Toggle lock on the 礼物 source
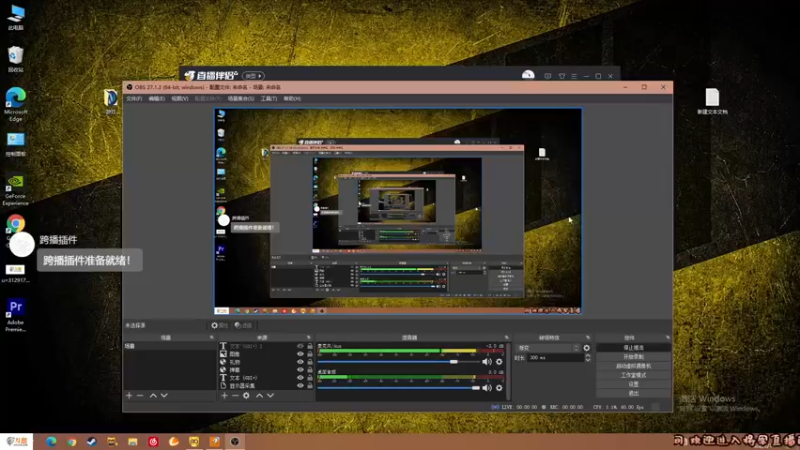This screenshot has height=450, width=800. click(310, 362)
